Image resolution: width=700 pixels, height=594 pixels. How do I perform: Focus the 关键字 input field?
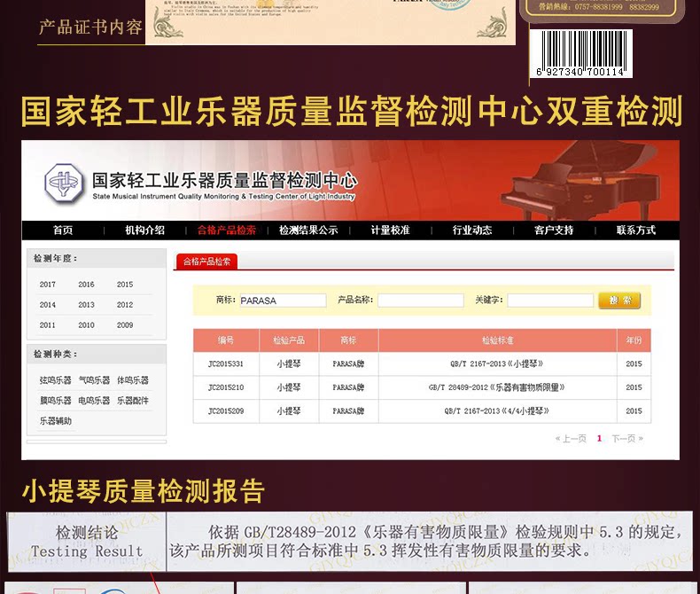point(550,301)
